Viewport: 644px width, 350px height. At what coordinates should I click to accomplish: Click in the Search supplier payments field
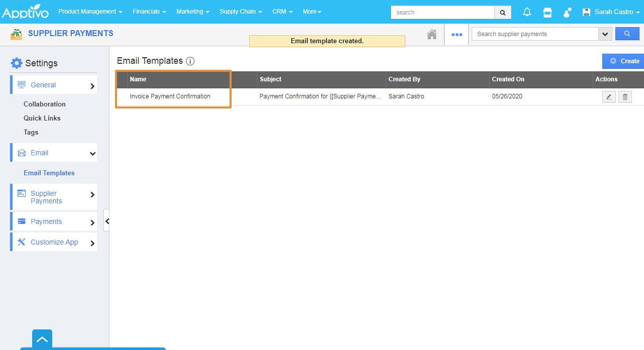[x=534, y=34]
